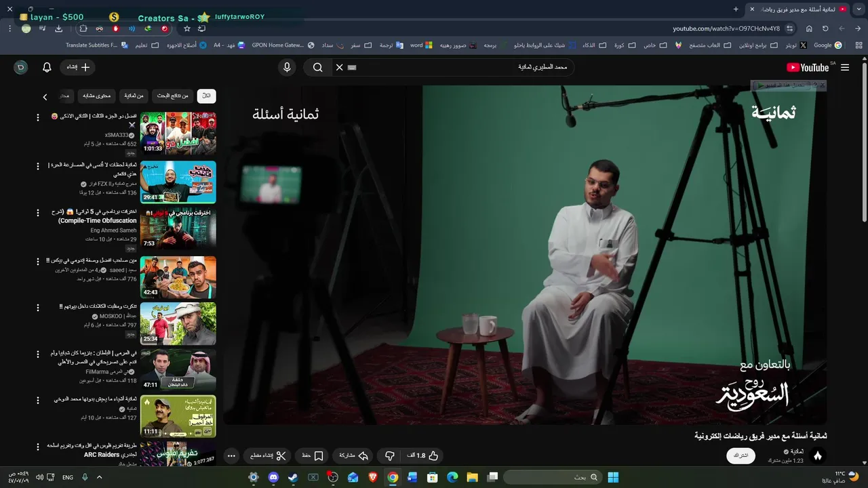The image size is (868, 488).
Task: Advance the filter chips with the chevron arrow
Action: [45, 97]
